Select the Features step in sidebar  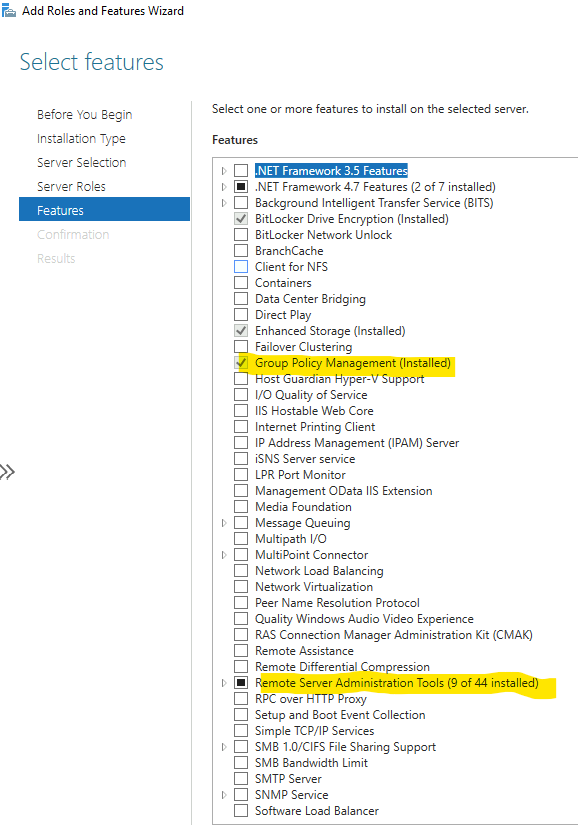coord(104,210)
